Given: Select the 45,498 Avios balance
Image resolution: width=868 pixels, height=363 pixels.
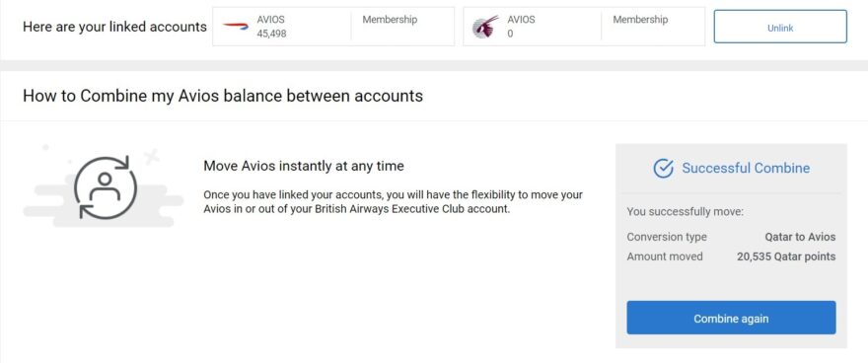Looking at the screenshot, I should click(x=271, y=34).
